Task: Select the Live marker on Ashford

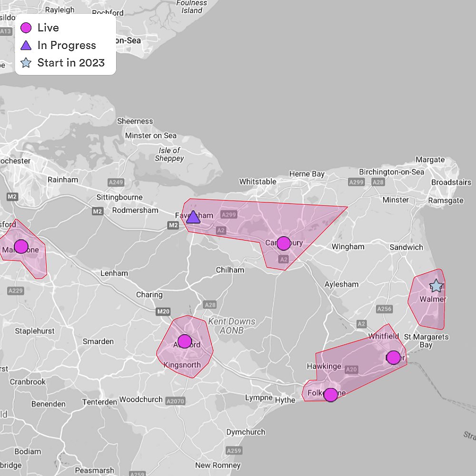Action: (185, 341)
